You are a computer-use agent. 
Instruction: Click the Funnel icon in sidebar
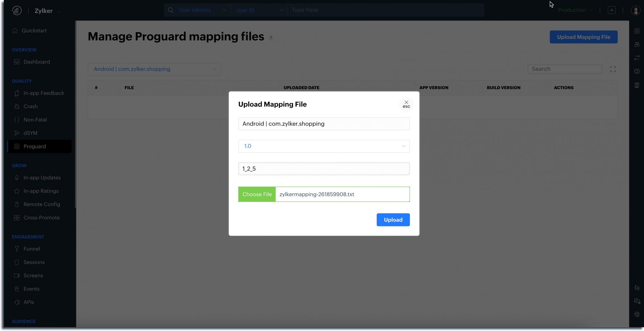[17, 249]
